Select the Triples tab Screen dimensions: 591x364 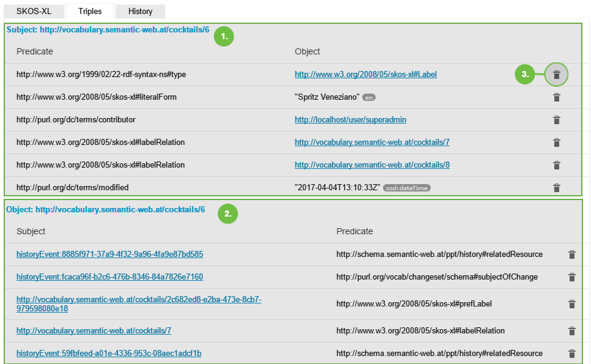(x=90, y=11)
